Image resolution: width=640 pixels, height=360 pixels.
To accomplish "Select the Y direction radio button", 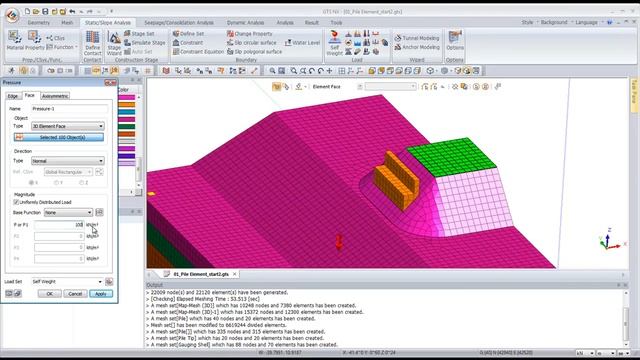I will tap(57, 182).
